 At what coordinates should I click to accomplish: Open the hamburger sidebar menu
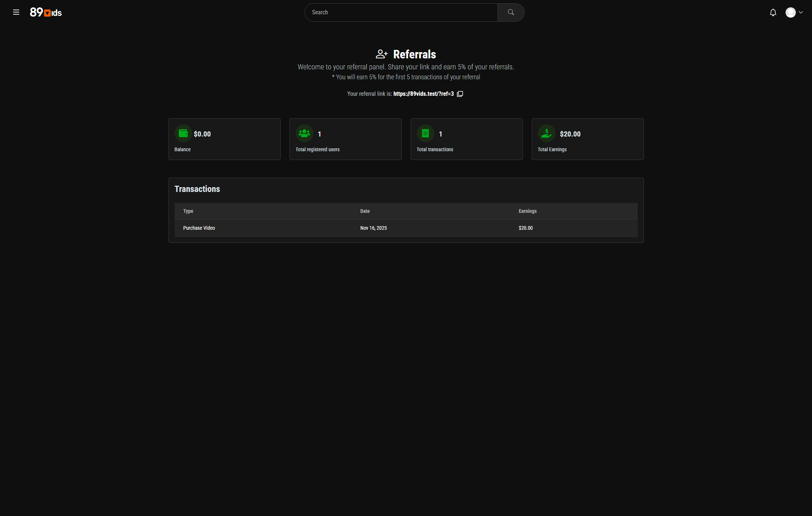pos(16,12)
